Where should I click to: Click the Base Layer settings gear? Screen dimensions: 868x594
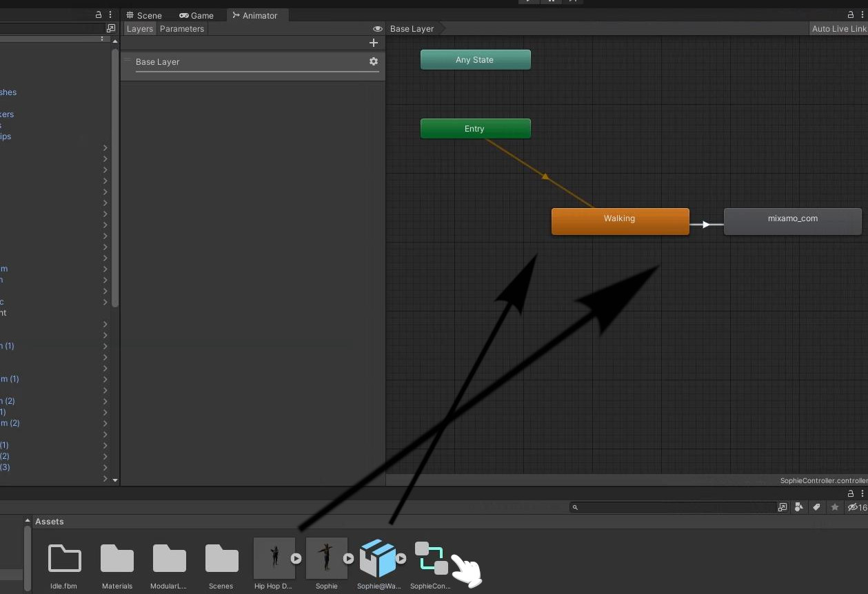click(x=374, y=61)
